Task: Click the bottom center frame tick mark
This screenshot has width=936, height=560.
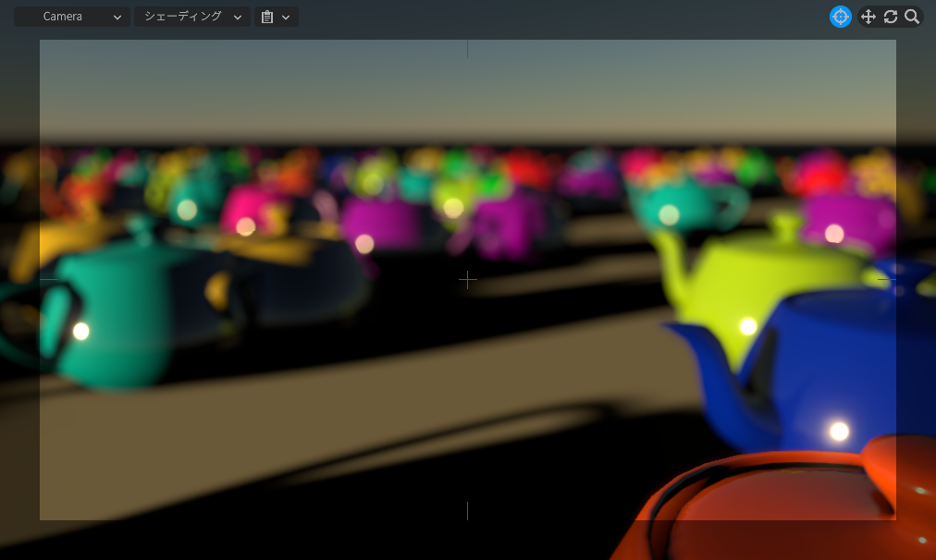Action: (467, 510)
